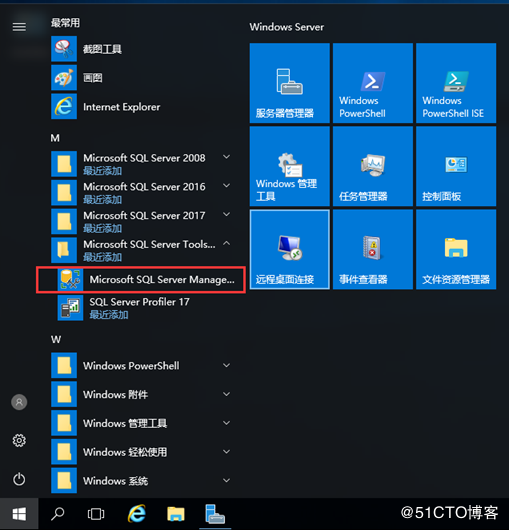Switch to Server Manager on the taskbar
The height and width of the screenshot is (530, 509).
[215, 514]
